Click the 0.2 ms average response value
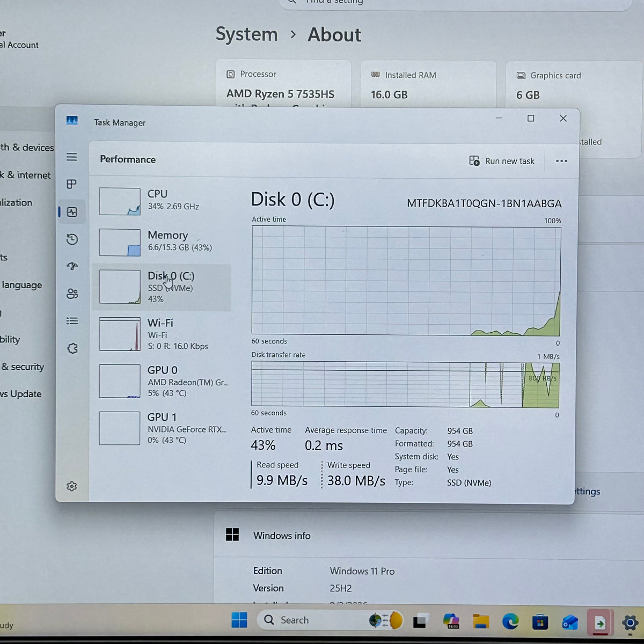 click(x=324, y=446)
